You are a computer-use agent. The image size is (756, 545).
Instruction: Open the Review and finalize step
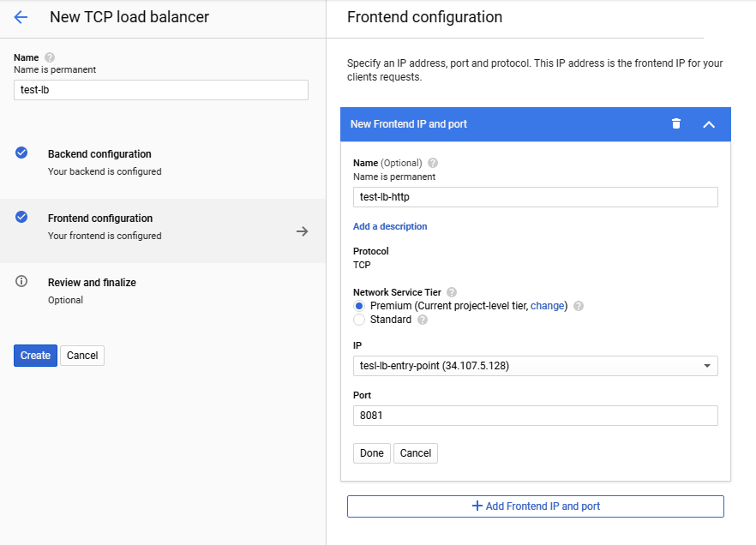(x=92, y=283)
